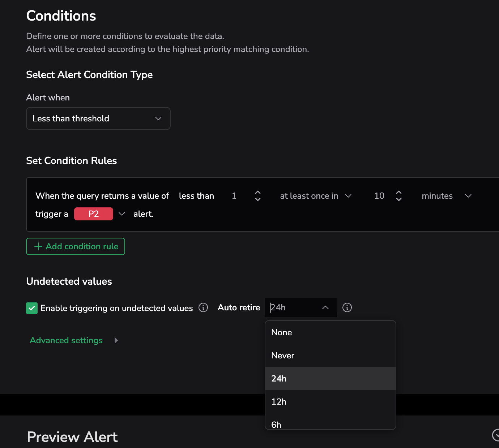Expand the Advanced settings link
The height and width of the screenshot is (448, 499).
[x=66, y=340]
